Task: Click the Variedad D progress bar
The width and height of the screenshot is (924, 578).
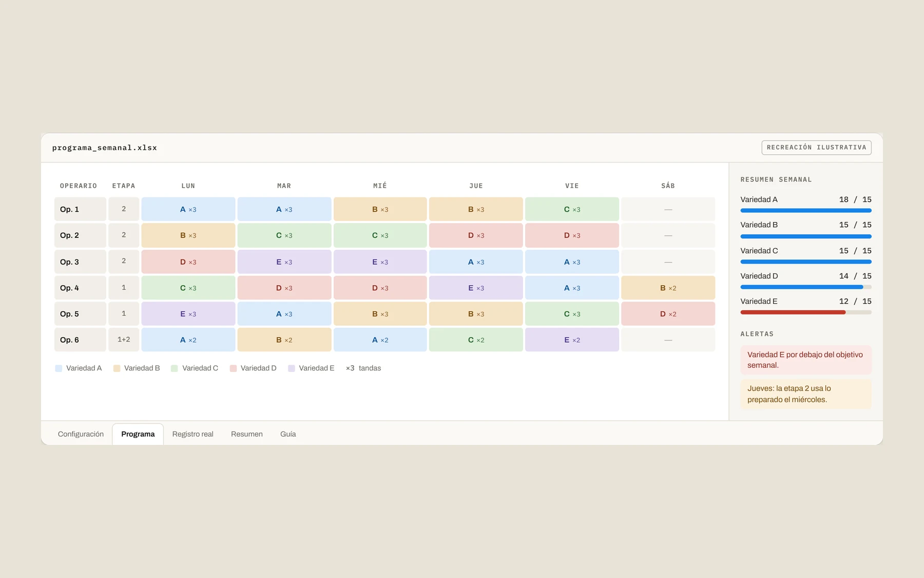Action: pyautogui.click(x=806, y=287)
